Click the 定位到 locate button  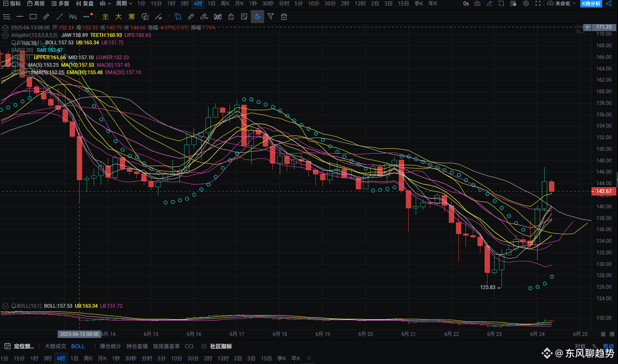(x=19, y=346)
